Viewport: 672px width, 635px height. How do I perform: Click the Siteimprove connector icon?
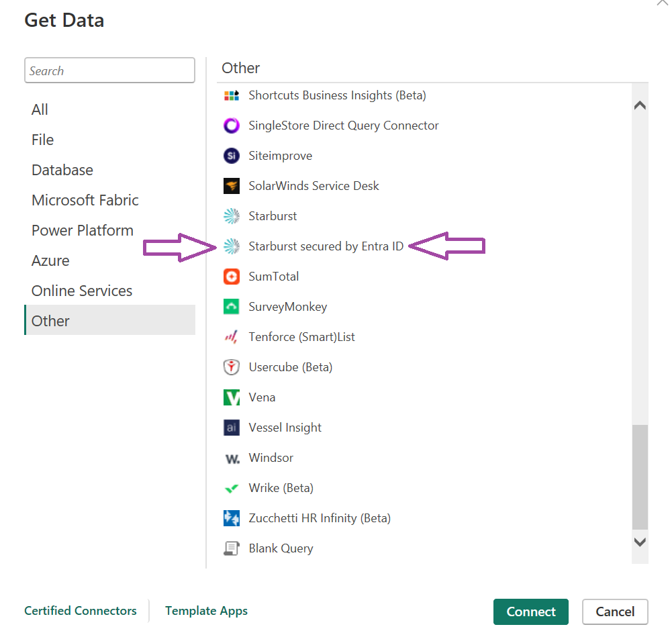232,156
